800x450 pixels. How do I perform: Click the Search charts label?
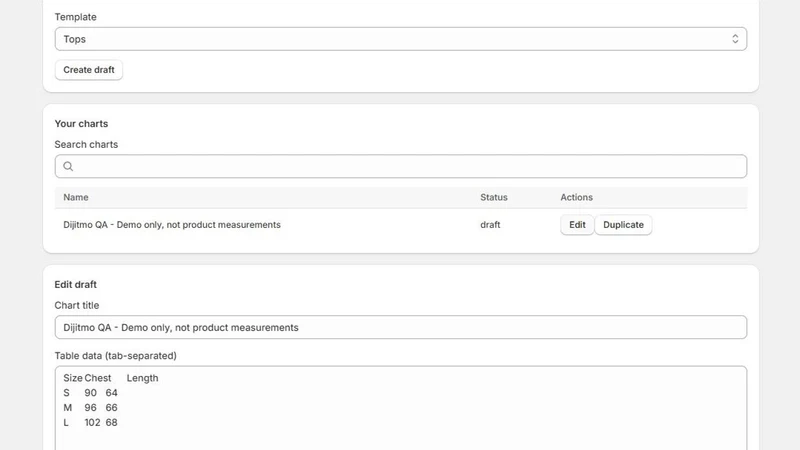pos(86,144)
